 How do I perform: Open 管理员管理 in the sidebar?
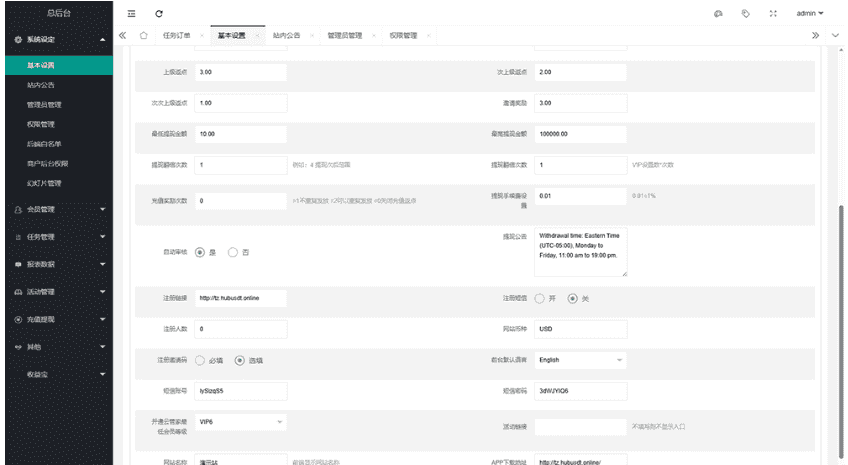tap(59, 105)
